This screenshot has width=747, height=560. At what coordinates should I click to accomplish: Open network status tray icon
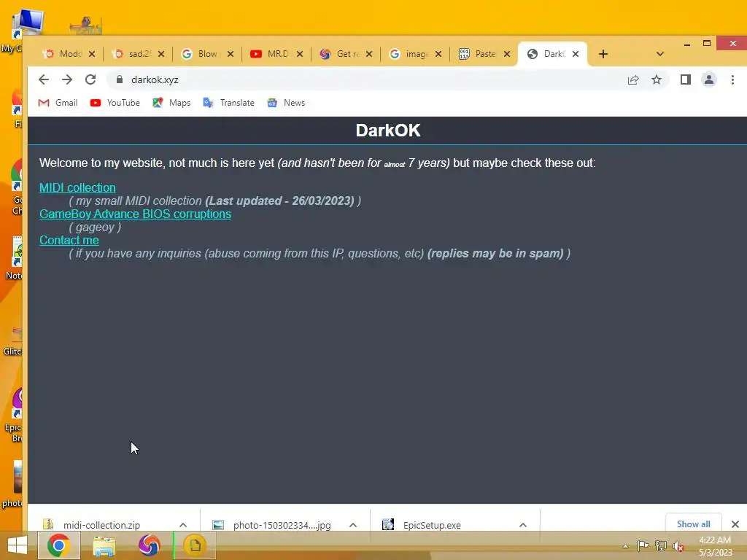(661, 545)
